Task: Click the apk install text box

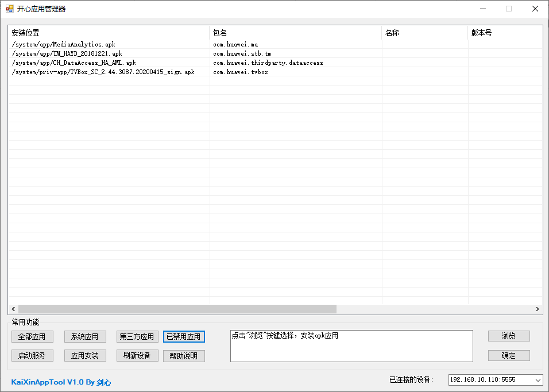Action: 351,346
